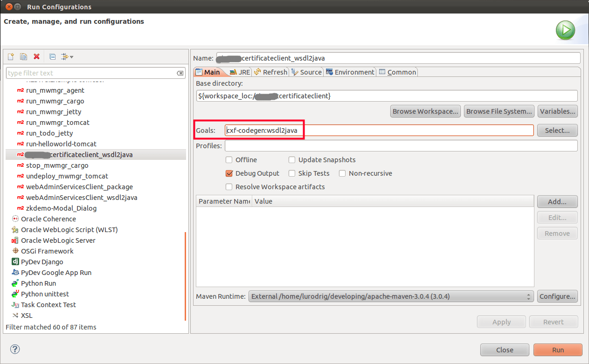Open the Maven Runtime dropdown
The width and height of the screenshot is (589, 364).
click(x=529, y=296)
